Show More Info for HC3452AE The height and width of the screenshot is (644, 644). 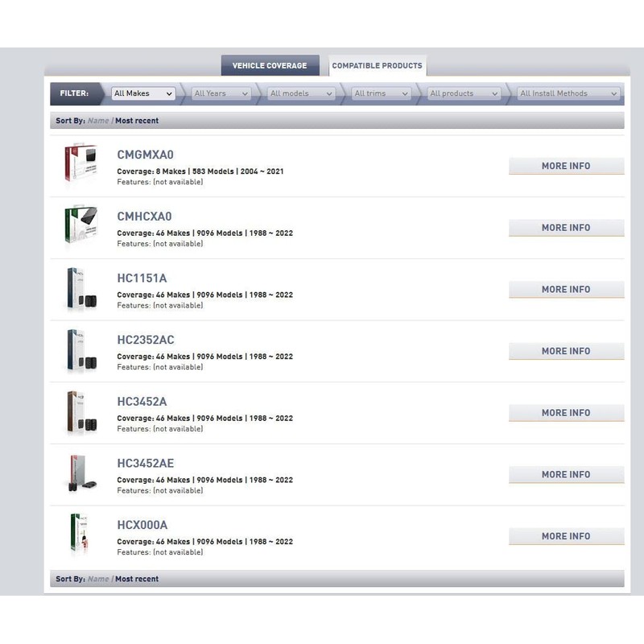click(x=567, y=474)
